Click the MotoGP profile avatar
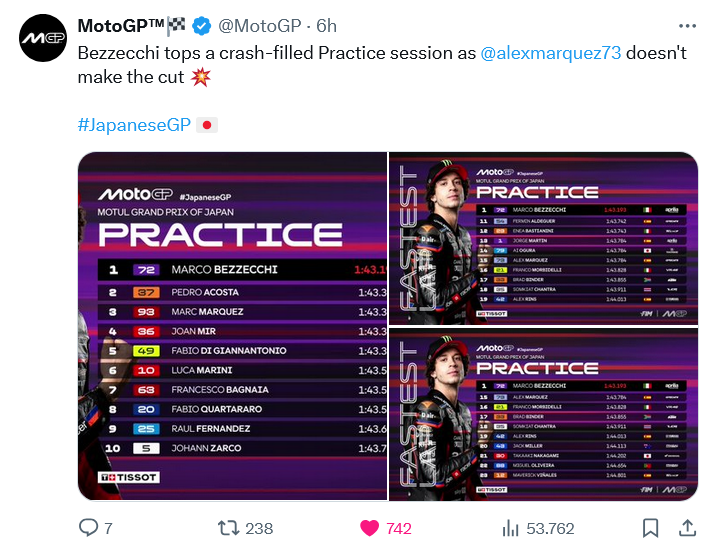 (42, 37)
